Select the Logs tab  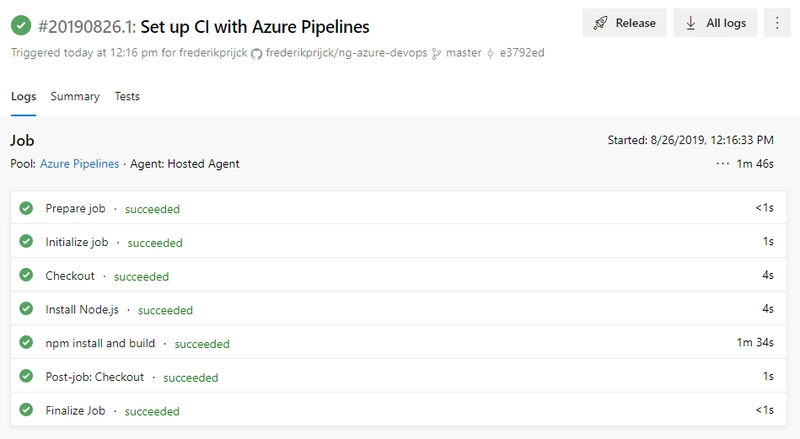click(x=23, y=97)
